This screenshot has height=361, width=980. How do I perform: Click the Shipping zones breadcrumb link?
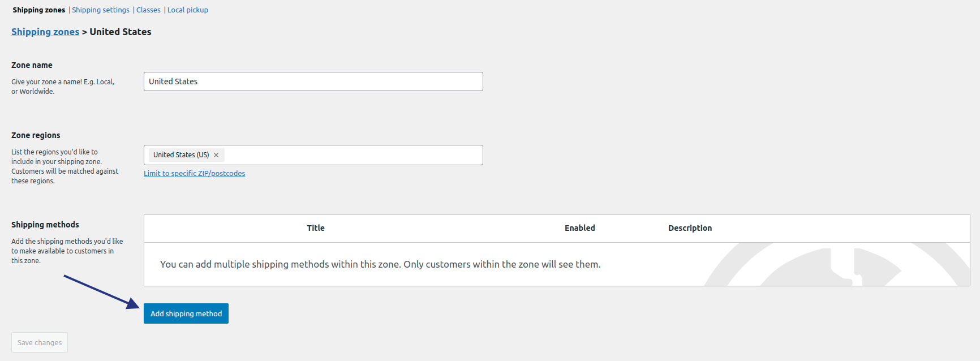(x=45, y=32)
